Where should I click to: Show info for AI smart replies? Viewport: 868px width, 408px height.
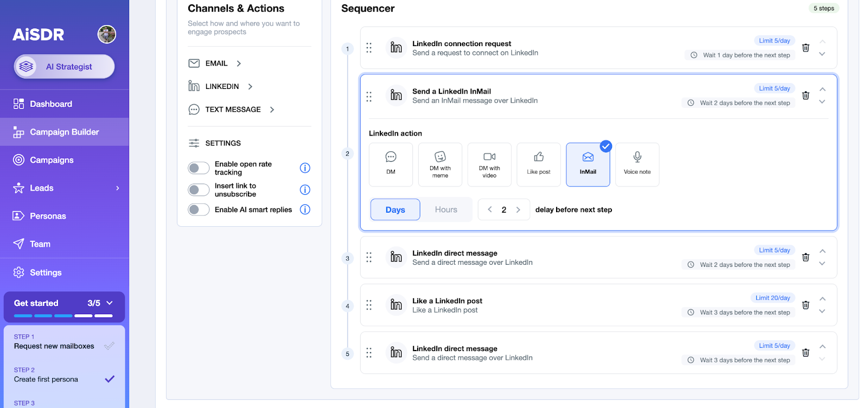click(305, 209)
